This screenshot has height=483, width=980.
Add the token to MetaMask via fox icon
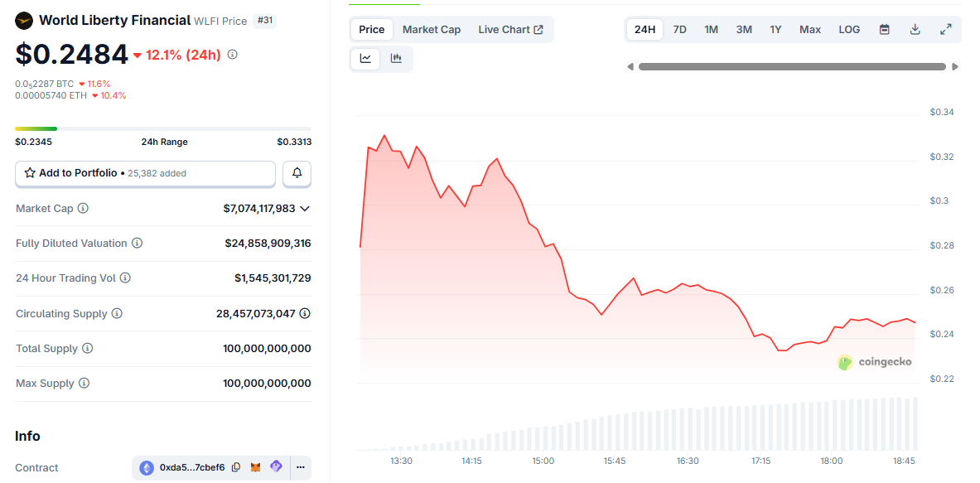tap(256, 467)
